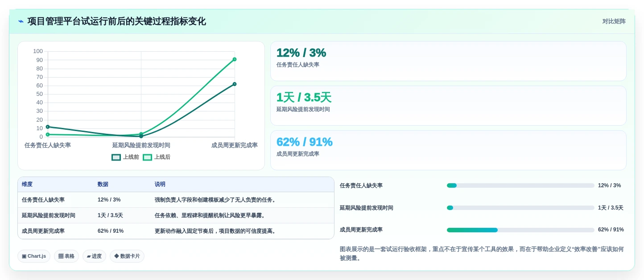Click the 上线后 data point at 91

(235, 59)
